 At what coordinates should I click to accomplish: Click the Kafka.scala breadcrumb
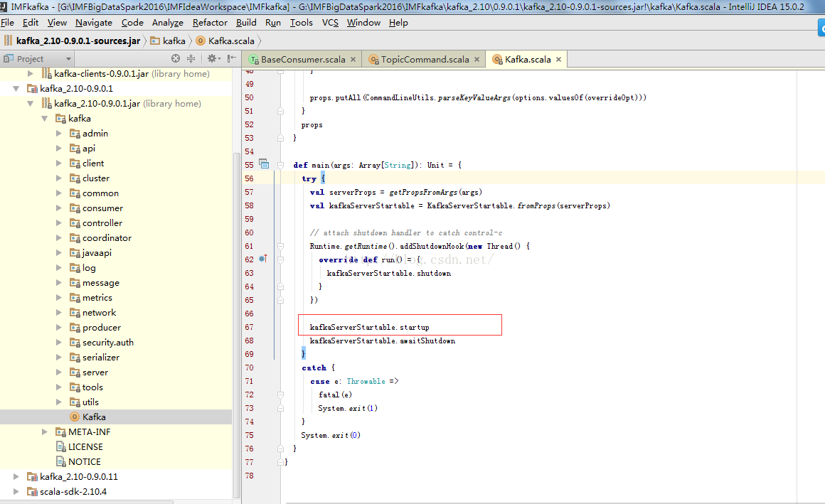click(x=225, y=41)
